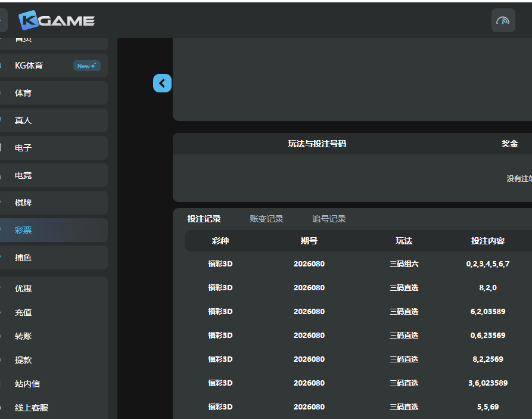
Task: Open 转账 transfer page
Action: click(x=23, y=336)
